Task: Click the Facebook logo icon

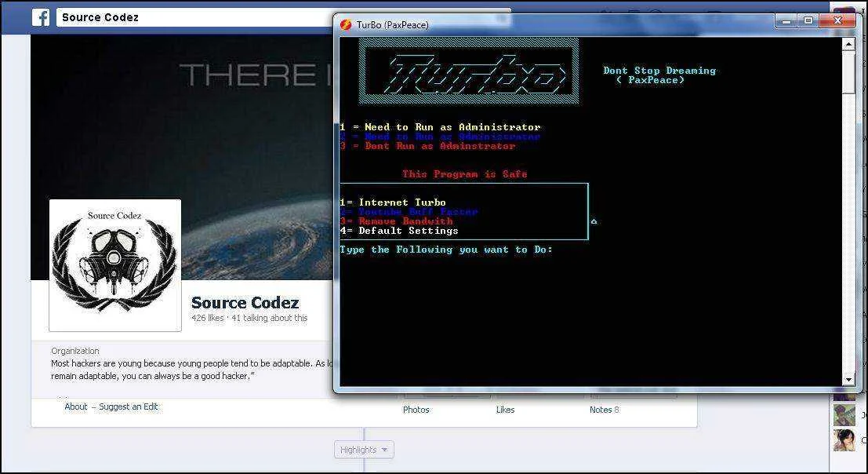Action: pos(41,17)
